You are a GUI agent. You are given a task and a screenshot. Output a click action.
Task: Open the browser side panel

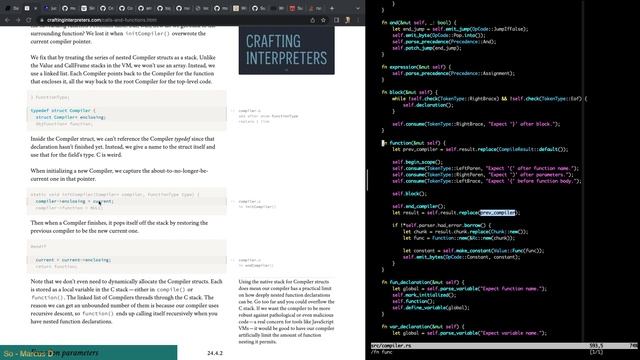[336, 20]
